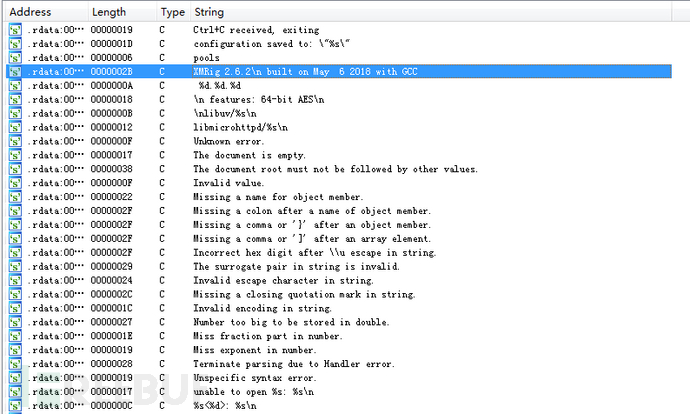Select the 'libmicrohttpd/%s\n' string entry
The image size is (690, 414).
pyautogui.click(x=241, y=128)
